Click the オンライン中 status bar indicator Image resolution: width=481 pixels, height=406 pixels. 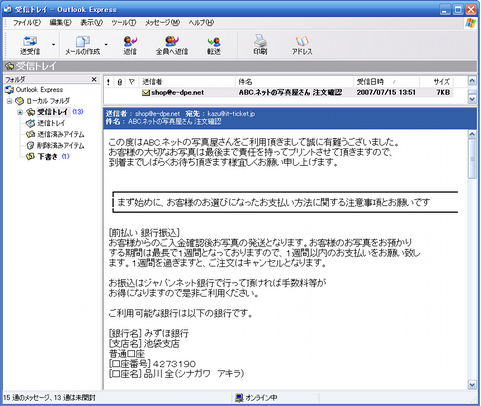(256, 398)
